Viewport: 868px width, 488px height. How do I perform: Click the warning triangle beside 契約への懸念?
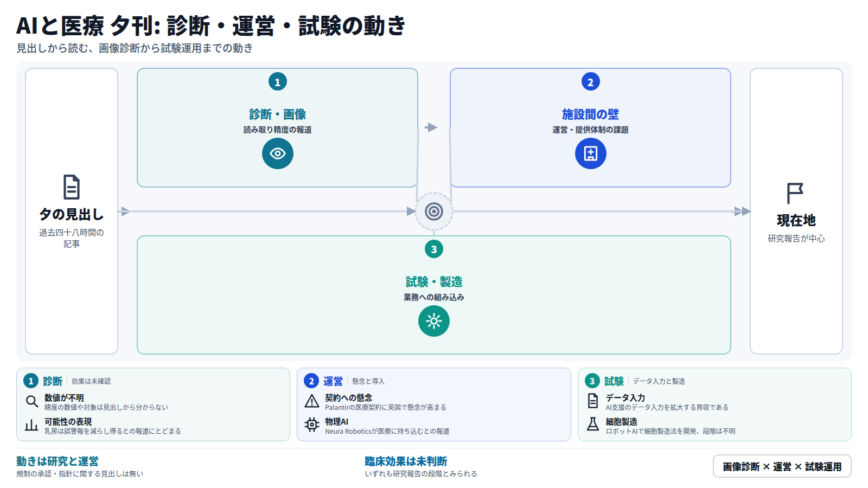(x=312, y=402)
